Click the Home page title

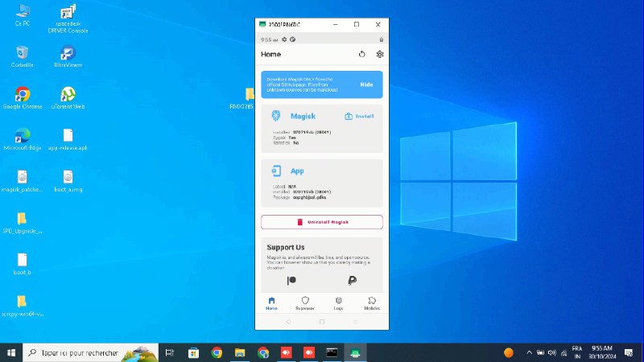(270, 54)
